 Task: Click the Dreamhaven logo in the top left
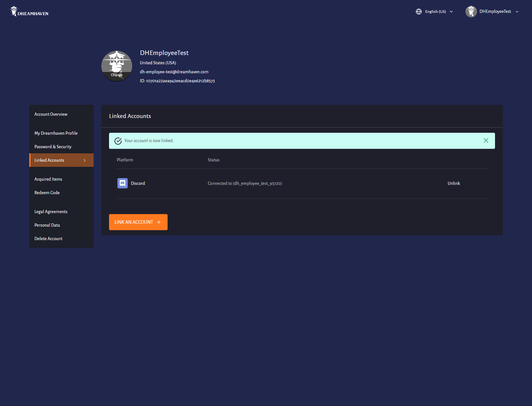tap(28, 11)
